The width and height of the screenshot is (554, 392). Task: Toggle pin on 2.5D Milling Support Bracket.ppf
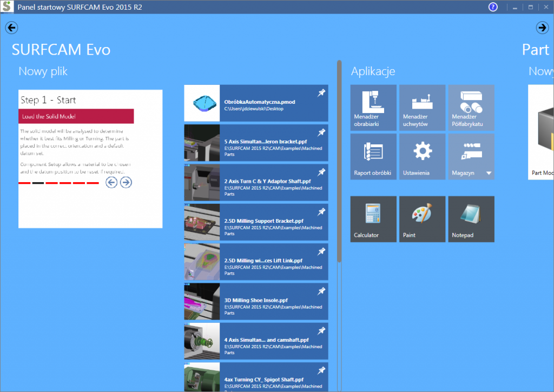[321, 212]
